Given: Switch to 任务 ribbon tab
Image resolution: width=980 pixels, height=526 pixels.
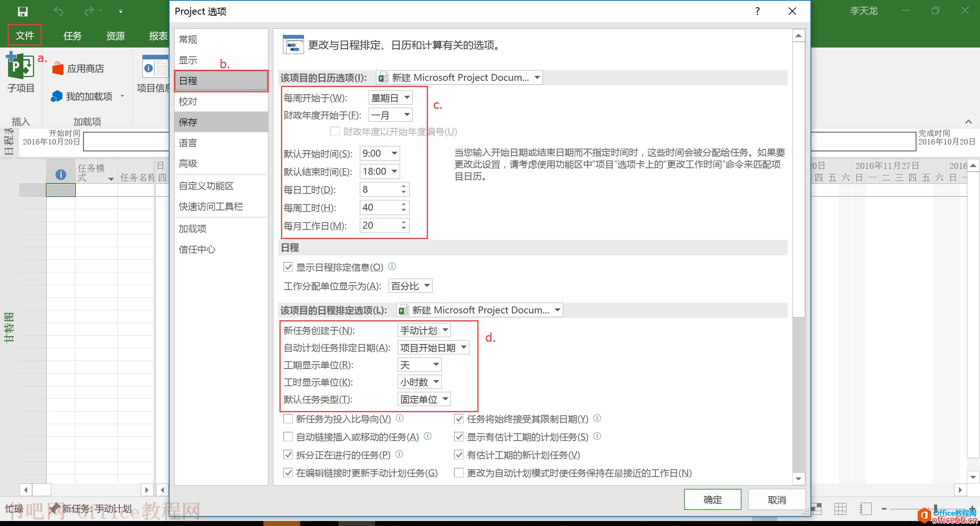Looking at the screenshot, I should (72, 36).
